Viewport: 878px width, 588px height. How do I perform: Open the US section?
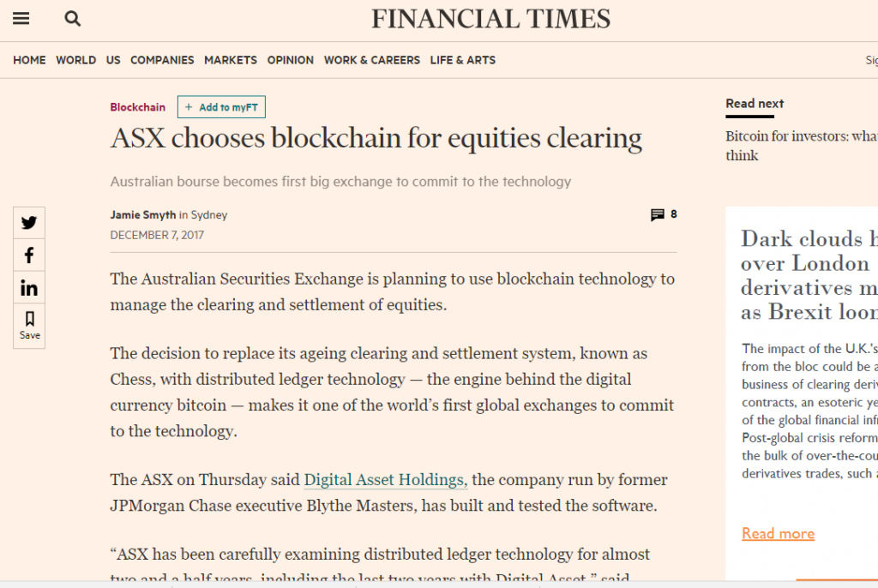pyautogui.click(x=113, y=60)
